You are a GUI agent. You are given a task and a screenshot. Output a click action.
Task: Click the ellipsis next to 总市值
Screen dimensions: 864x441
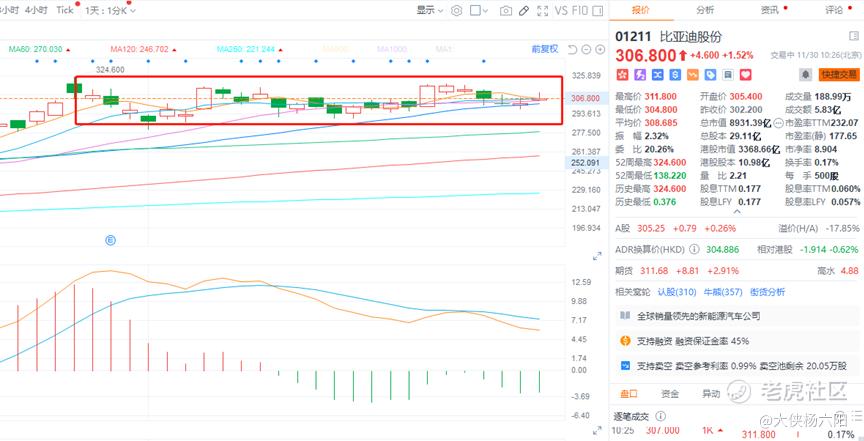coord(778,123)
